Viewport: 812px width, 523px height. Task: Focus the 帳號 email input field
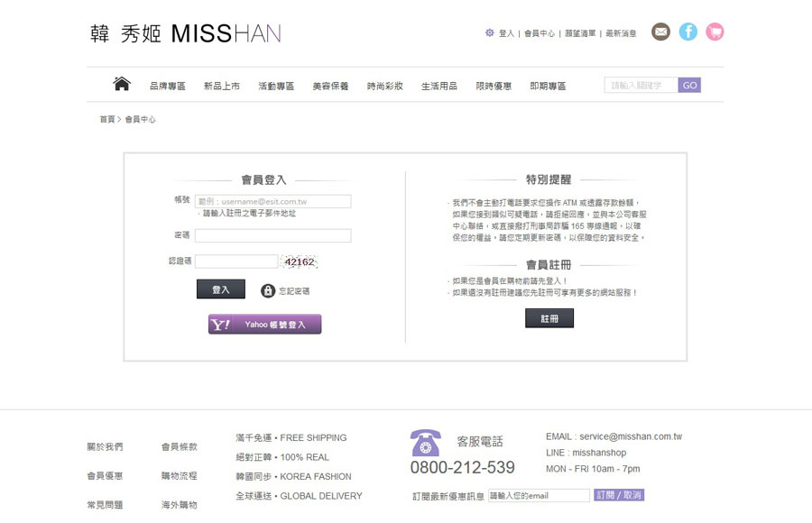pos(272,201)
